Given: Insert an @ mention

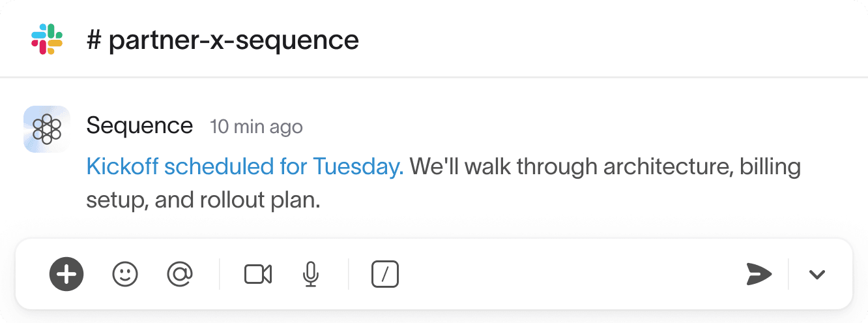Looking at the screenshot, I should 180,274.
